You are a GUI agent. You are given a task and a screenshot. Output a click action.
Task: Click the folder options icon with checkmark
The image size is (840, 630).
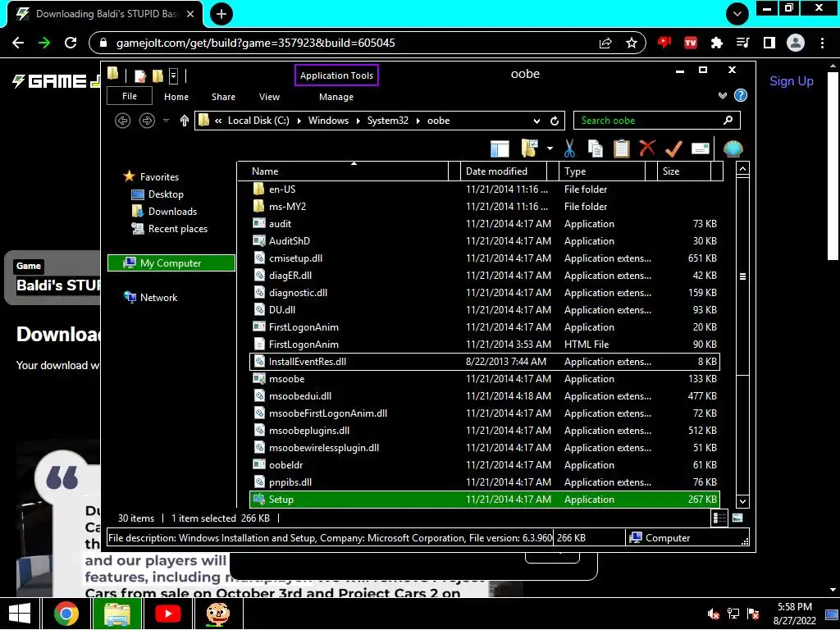tap(529, 148)
